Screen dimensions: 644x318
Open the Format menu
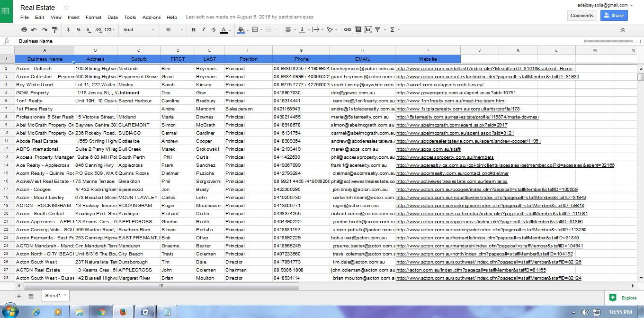pos(93,17)
